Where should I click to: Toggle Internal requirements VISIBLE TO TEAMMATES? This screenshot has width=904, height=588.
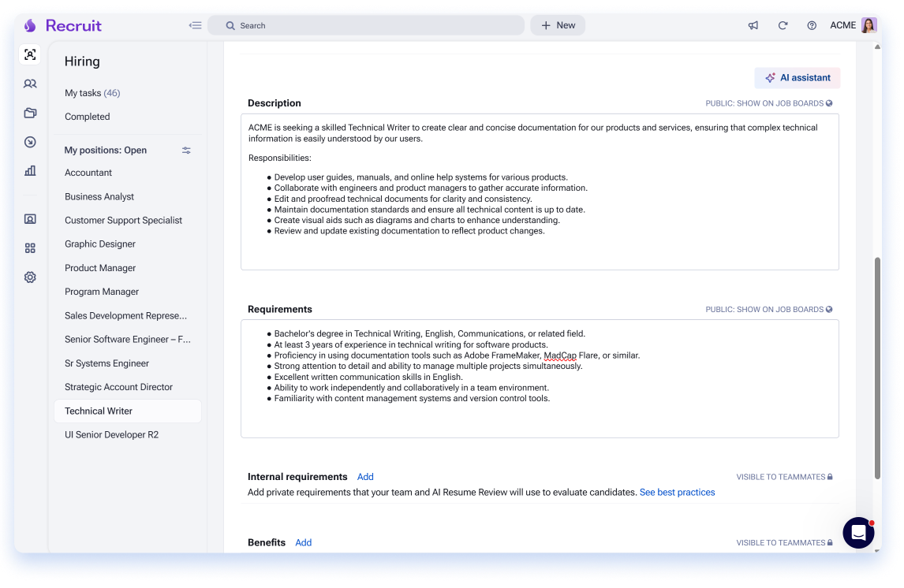click(784, 477)
